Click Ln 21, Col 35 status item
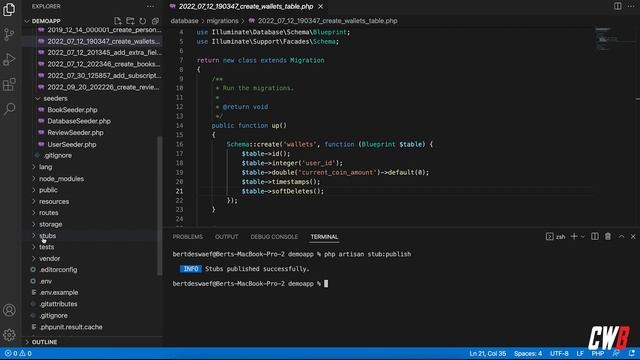640x360 pixels. 487,353
